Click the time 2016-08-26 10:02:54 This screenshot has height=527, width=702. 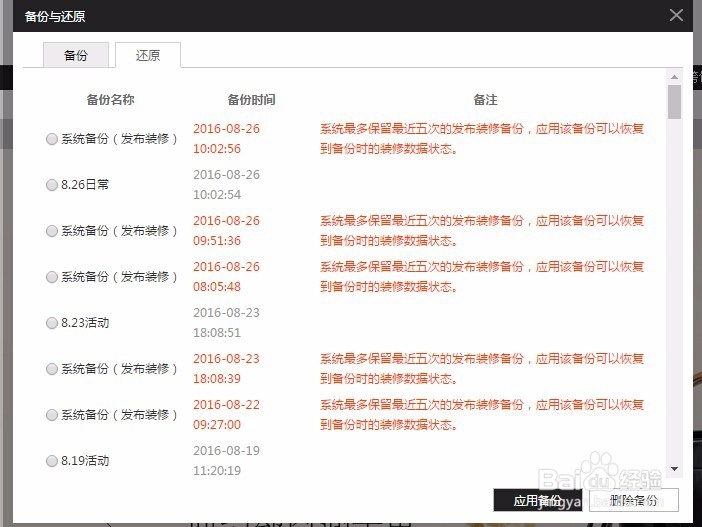pos(227,184)
